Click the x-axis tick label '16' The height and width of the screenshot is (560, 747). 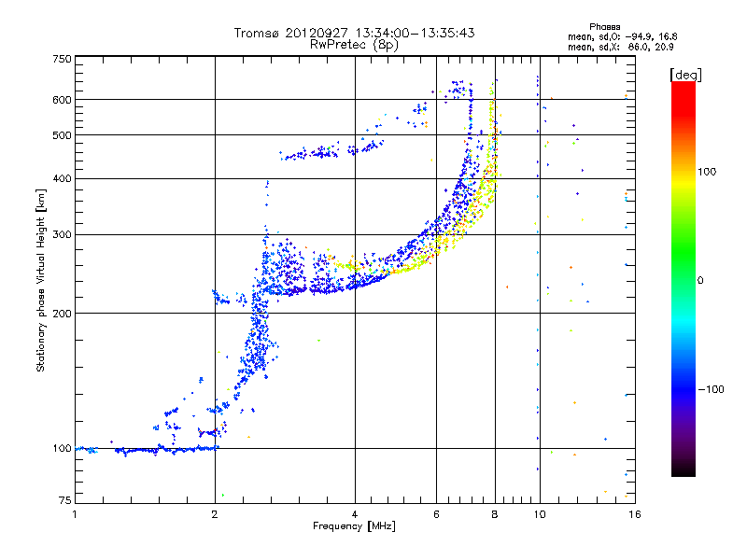pos(635,514)
